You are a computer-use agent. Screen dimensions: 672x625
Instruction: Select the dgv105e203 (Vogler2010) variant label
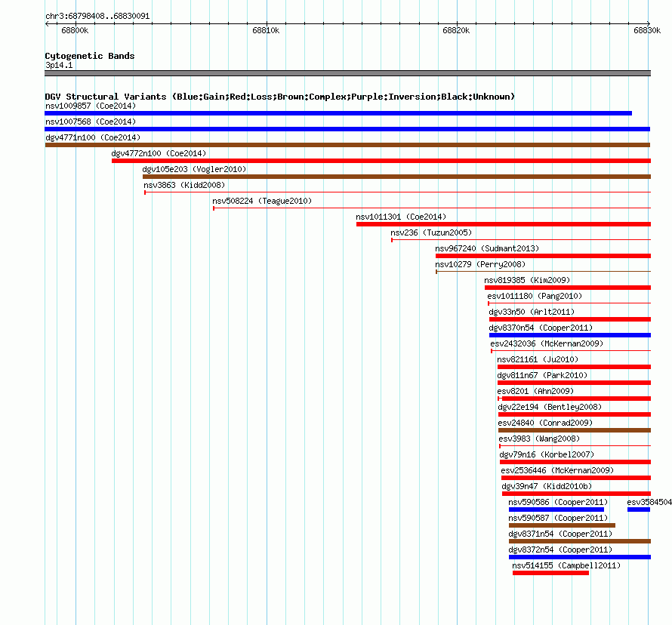click(x=194, y=169)
